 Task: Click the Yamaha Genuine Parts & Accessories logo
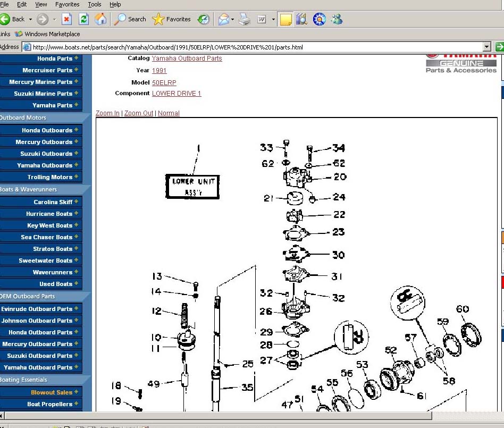pos(461,64)
